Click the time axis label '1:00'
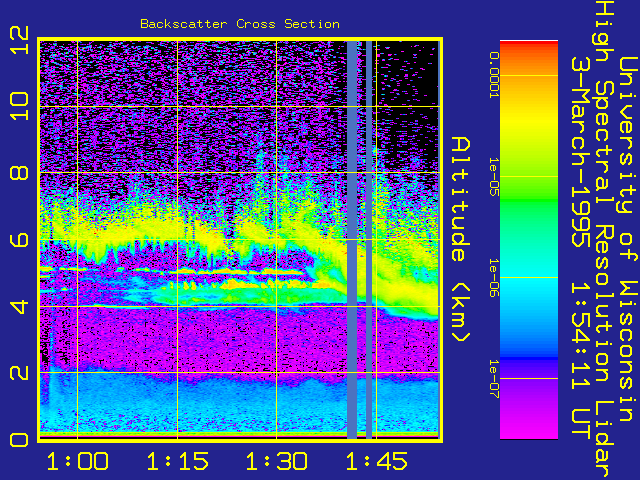The image size is (640, 480). (78, 461)
